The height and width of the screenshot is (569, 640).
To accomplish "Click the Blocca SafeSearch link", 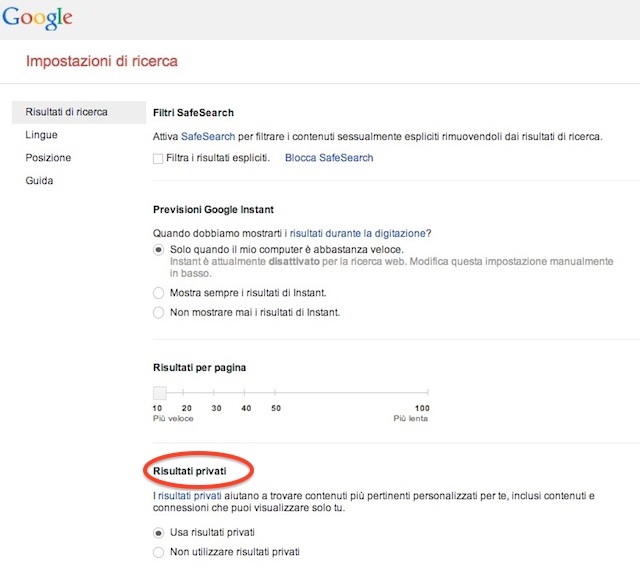I will click(329, 158).
